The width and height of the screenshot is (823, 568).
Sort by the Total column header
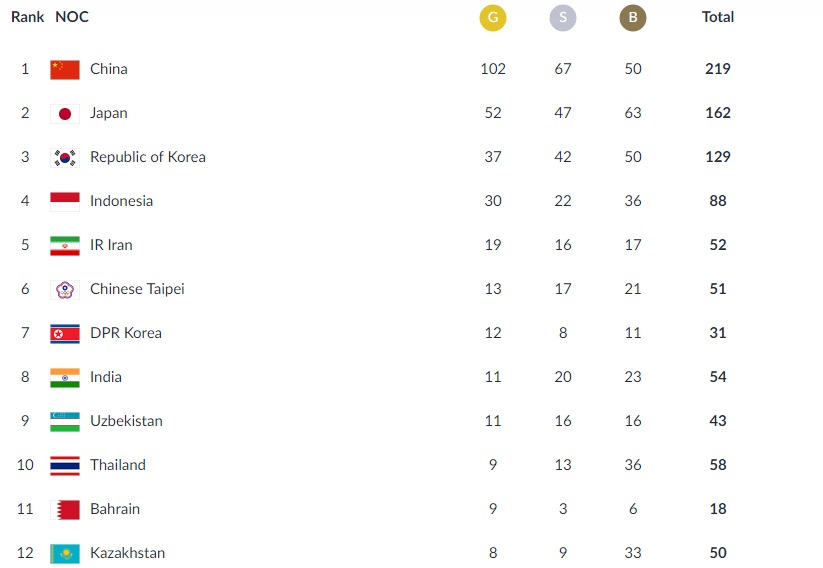pyautogui.click(x=718, y=17)
